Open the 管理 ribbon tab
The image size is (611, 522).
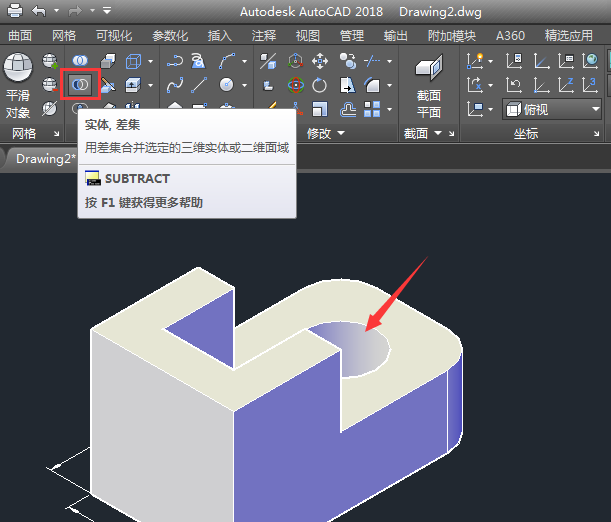(x=352, y=36)
